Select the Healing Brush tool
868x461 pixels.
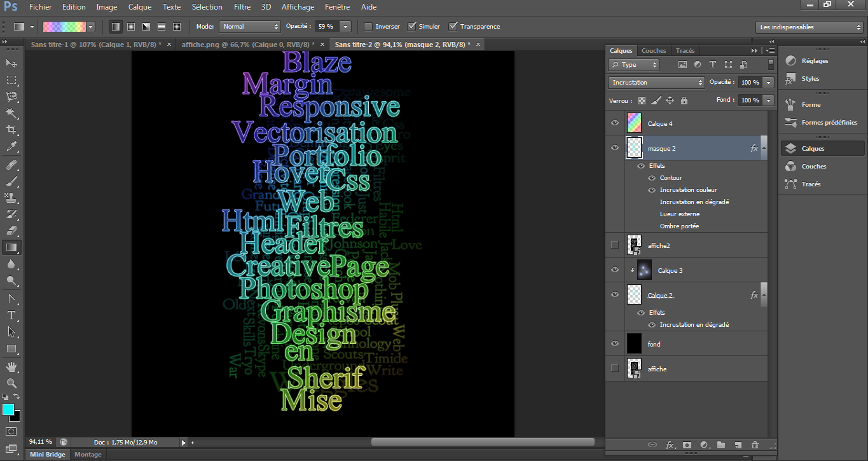point(11,165)
